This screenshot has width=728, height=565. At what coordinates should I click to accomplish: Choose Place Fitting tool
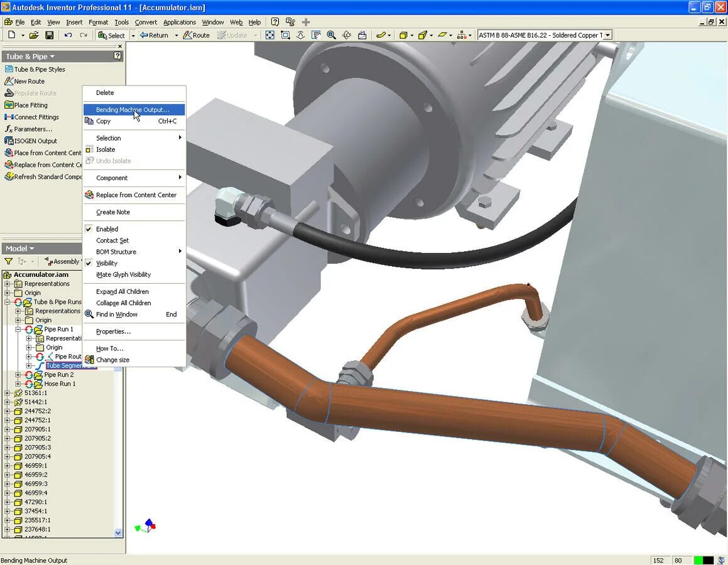click(x=26, y=105)
